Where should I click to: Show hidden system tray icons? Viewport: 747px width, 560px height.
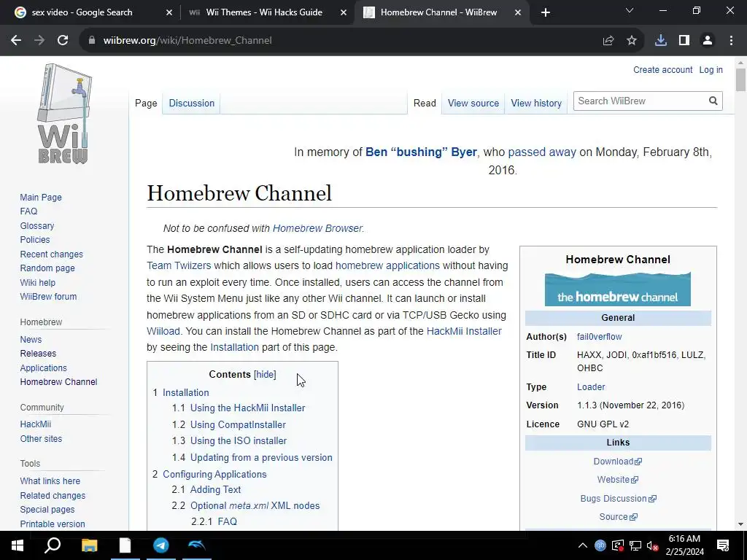pos(583,545)
